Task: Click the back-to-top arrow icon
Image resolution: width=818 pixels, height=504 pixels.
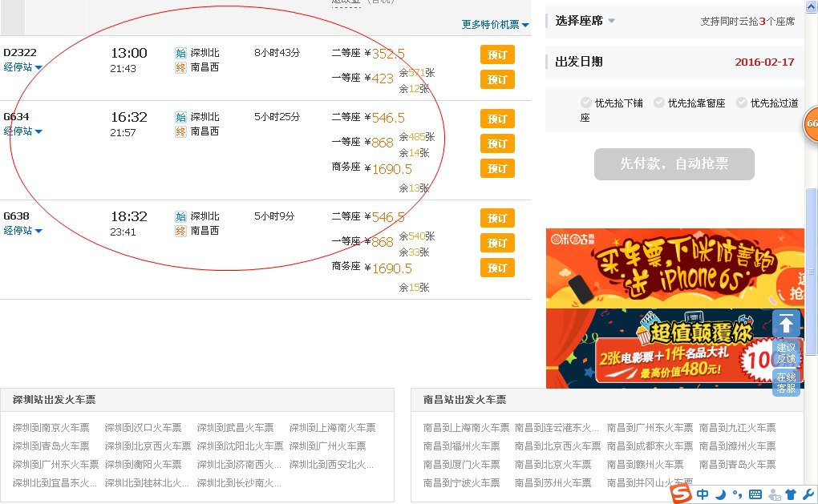Action: [x=786, y=325]
